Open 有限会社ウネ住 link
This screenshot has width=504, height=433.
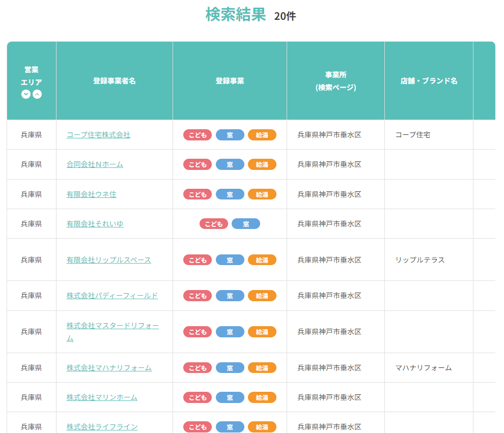(91, 194)
